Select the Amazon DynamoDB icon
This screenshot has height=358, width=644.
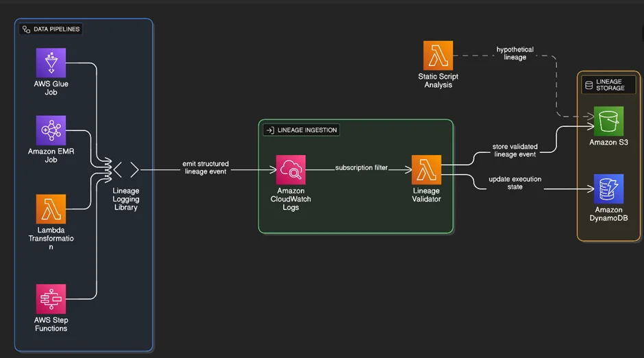(608, 189)
